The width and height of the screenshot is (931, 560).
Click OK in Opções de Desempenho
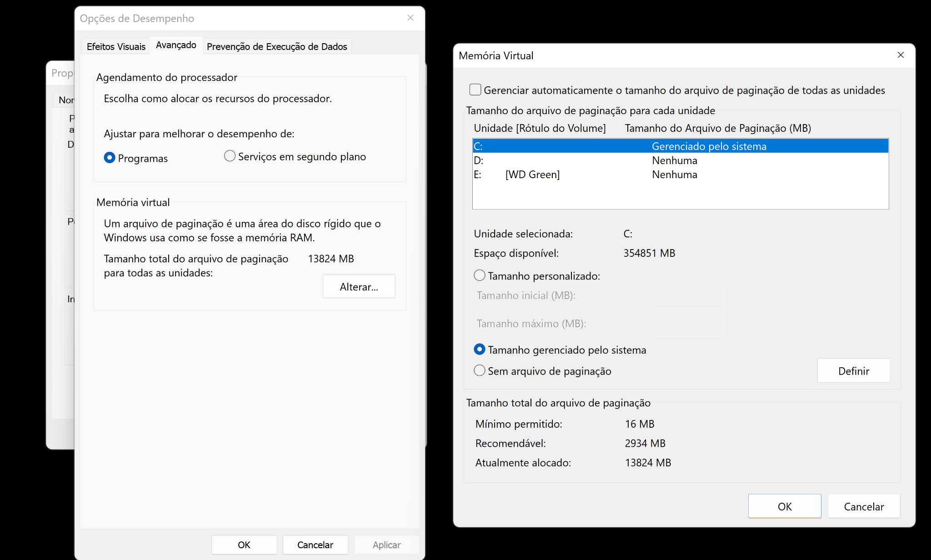coord(244,545)
